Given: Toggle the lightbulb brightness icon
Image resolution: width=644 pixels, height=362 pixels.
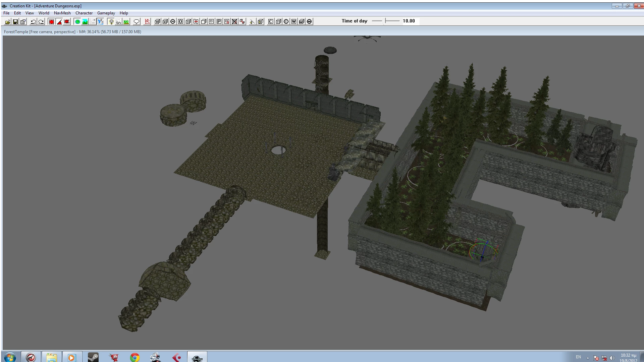Looking at the screenshot, I should (111, 22).
